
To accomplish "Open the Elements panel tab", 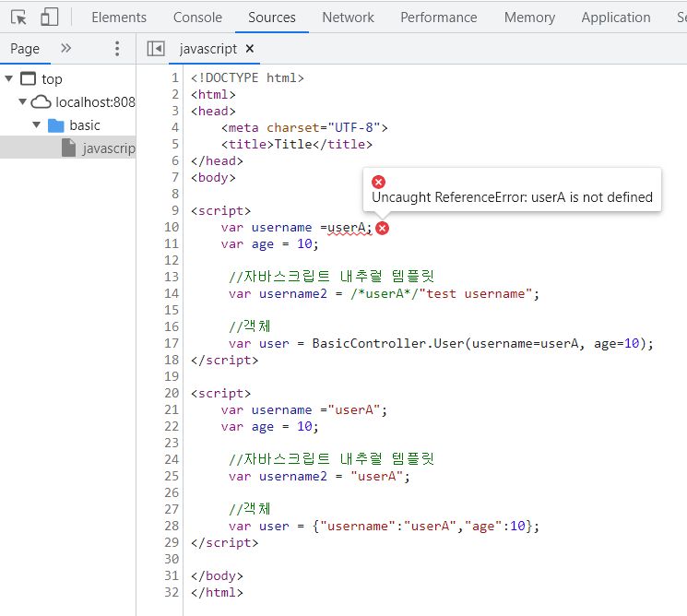I will click(x=119, y=18).
